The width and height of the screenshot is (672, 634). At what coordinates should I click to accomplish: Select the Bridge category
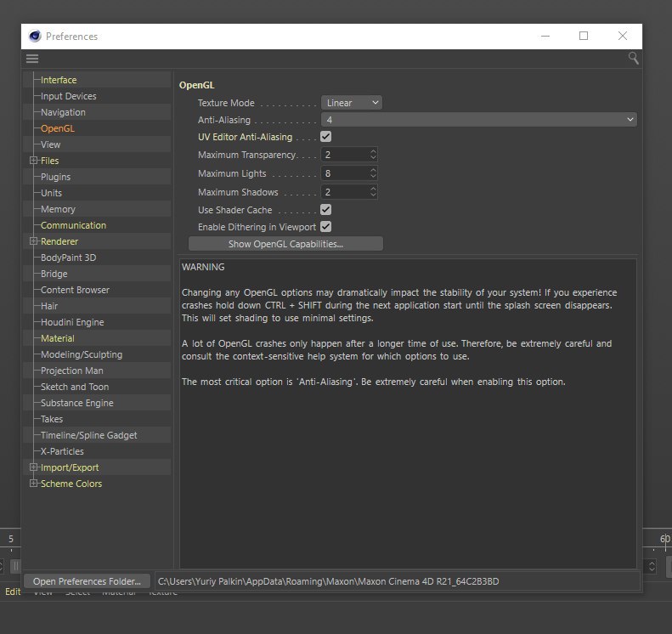pos(54,274)
